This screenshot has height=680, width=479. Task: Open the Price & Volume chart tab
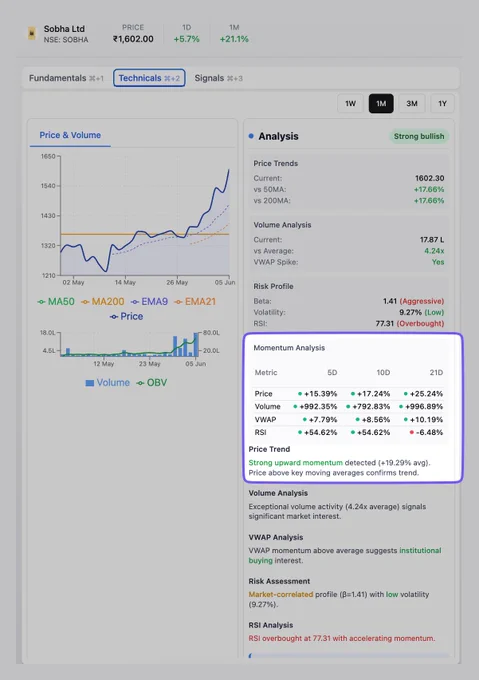pos(70,135)
